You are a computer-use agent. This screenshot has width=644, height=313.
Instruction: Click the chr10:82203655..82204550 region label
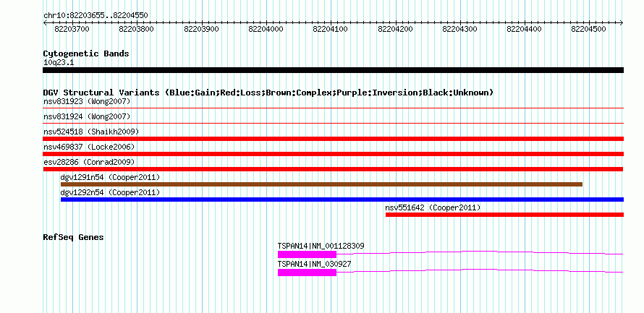point(96,16)
